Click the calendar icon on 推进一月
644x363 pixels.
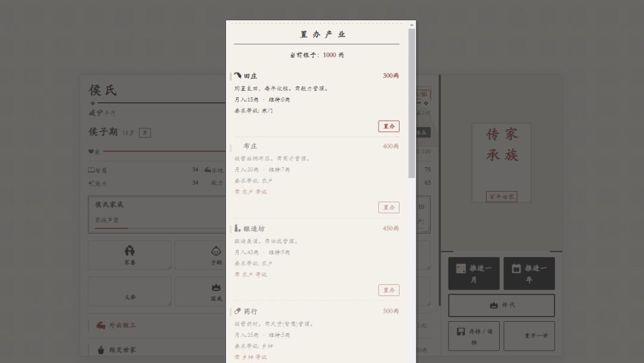(x=461, y=269)
